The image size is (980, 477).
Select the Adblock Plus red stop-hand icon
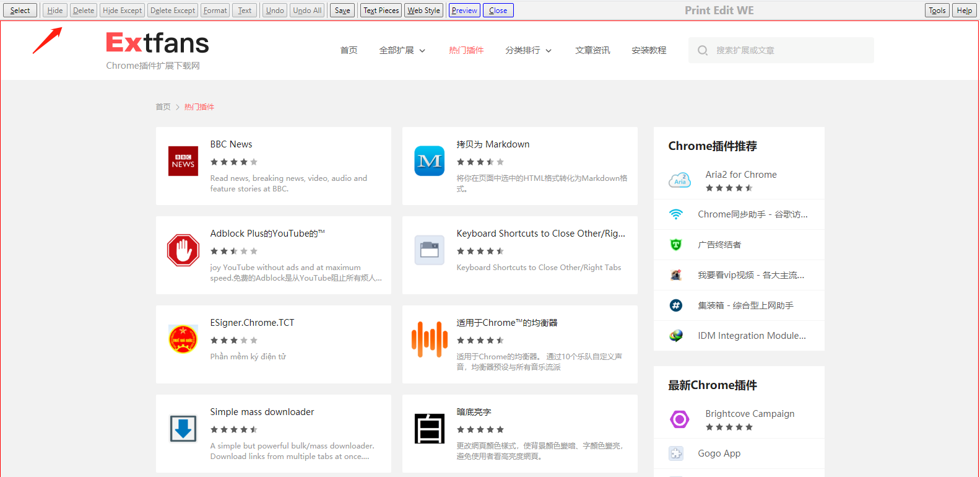point(183,250)
